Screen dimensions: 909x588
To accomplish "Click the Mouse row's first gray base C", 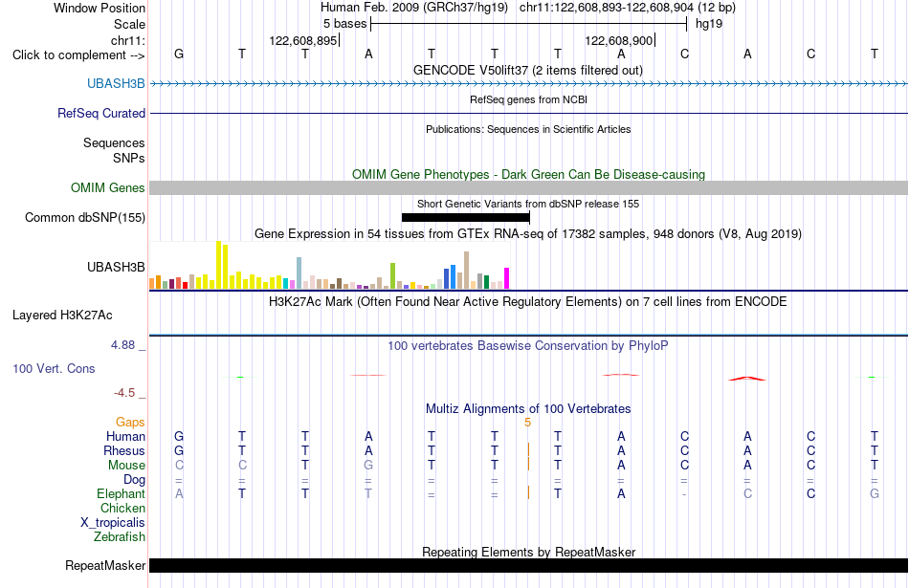I will [x=179, y=466].
